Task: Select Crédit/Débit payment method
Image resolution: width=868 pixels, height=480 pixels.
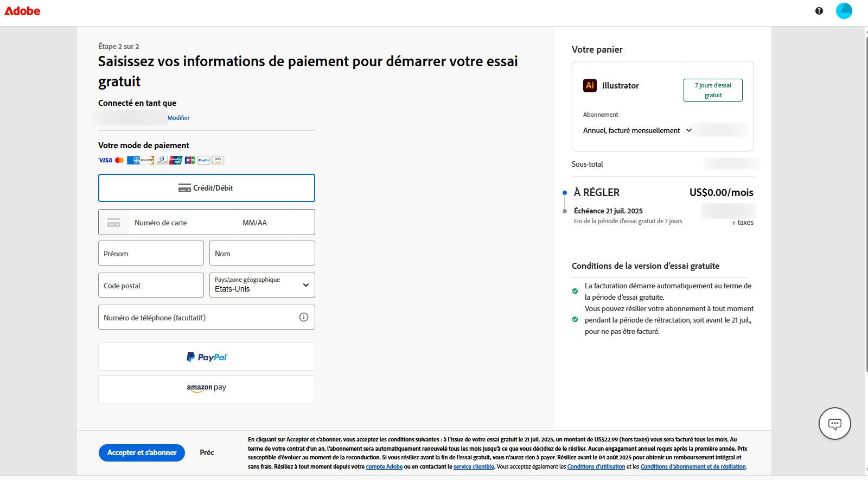Action: [207, 188]
